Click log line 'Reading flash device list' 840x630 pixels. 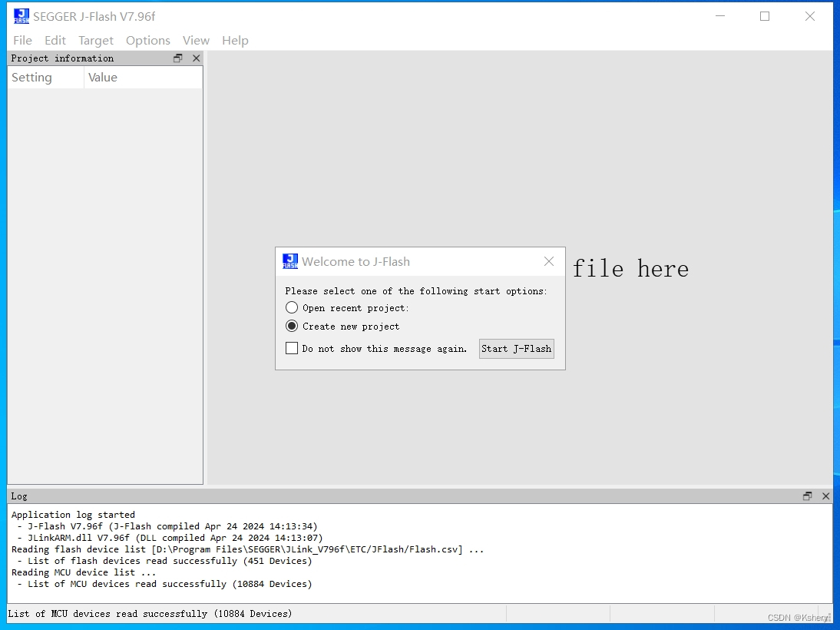pos(247,549)
